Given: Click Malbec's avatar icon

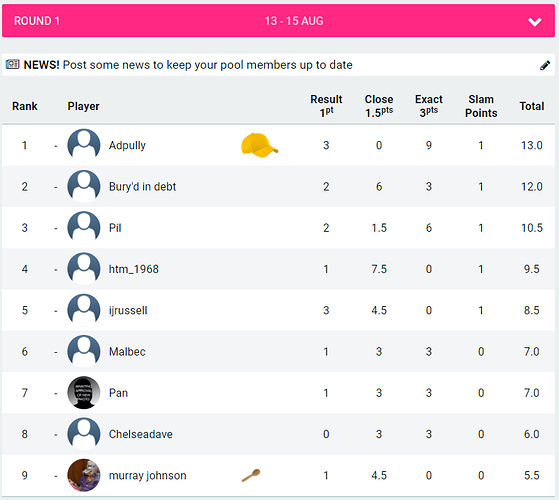Looking at the screenshot, I should click(84, 351).
